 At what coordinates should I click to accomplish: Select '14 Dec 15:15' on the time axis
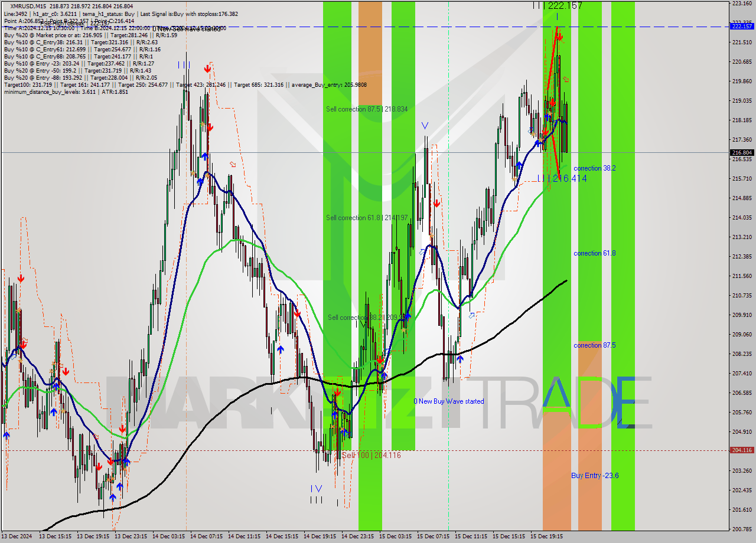pyautogui.click(x=282, y=537)
